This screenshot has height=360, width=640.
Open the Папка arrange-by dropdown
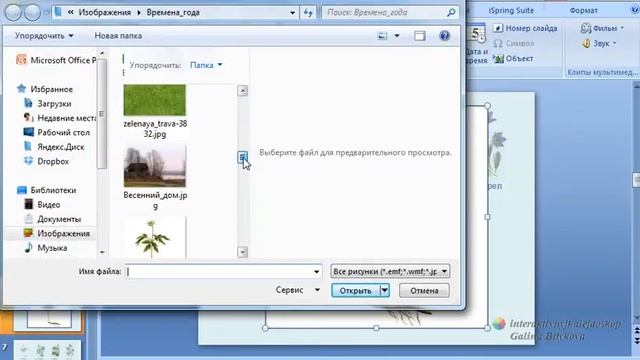coord(206,65)
